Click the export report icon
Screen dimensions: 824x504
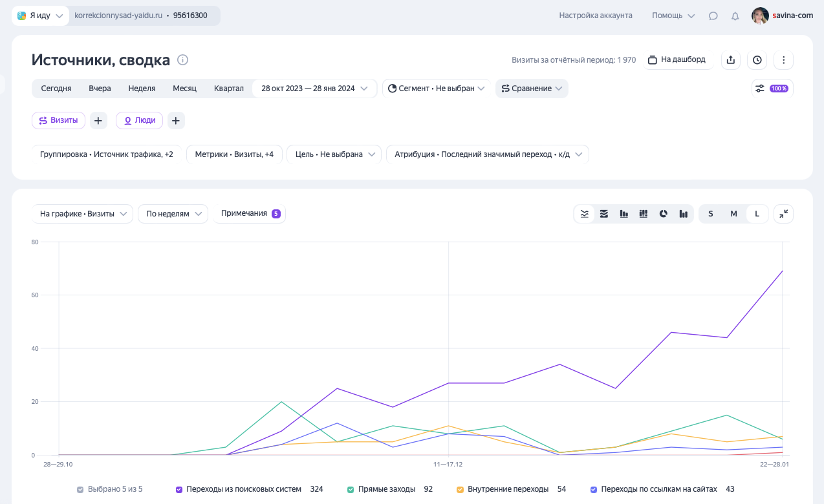[731, 60]
